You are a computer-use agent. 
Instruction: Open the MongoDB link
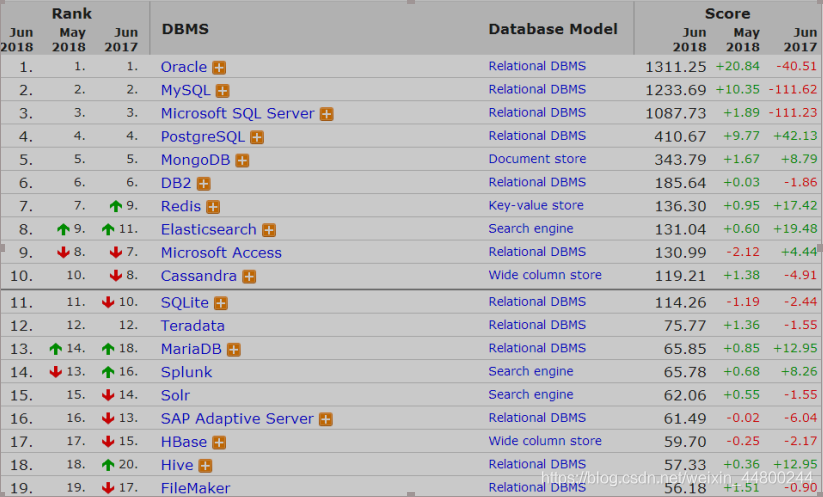(195, 160)
